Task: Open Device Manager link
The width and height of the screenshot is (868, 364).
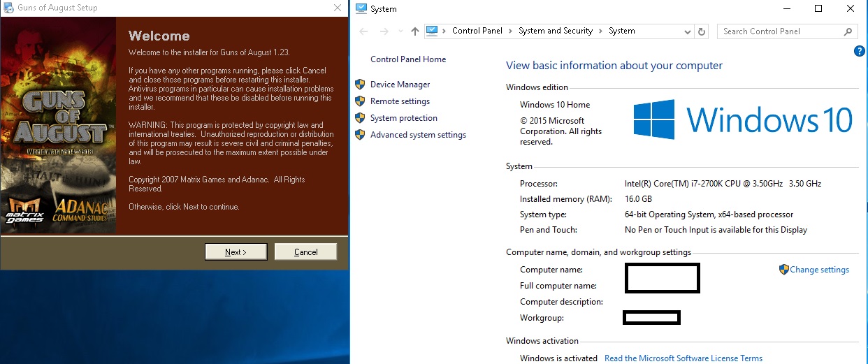Action: (400, 85)
